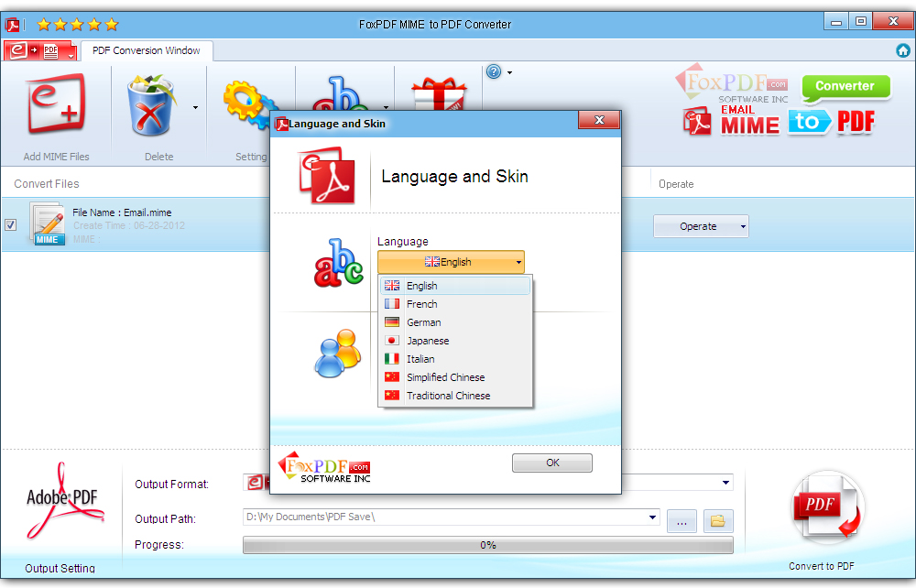This screenshot has width=916, height=588.
Task: Select Traditional Chinese from the language list
Action: (x=455, y=396)
